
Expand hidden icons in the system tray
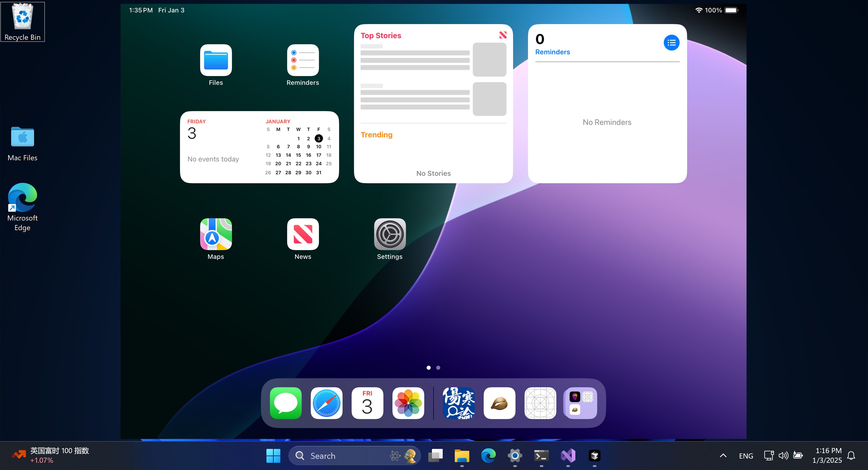coord(723,456)
